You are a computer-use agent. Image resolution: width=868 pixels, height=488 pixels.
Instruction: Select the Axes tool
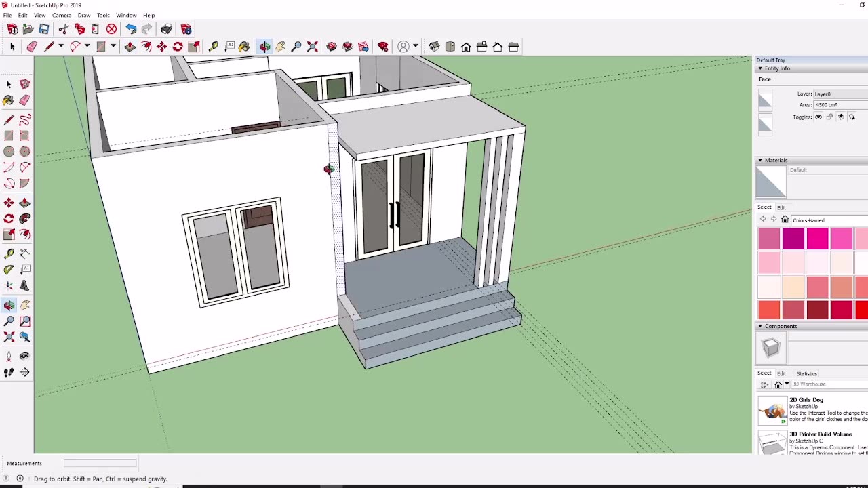[9, 285]
